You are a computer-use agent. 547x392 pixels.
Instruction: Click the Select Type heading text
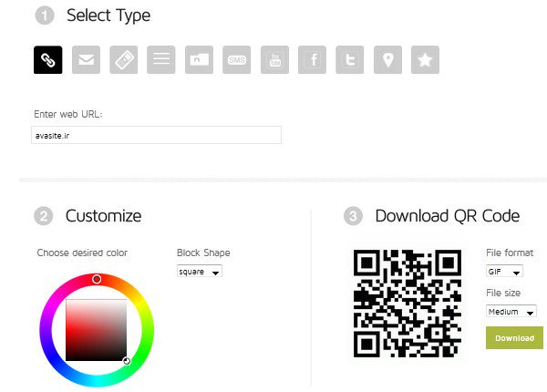pyautogui.click(x=108, y=15)
